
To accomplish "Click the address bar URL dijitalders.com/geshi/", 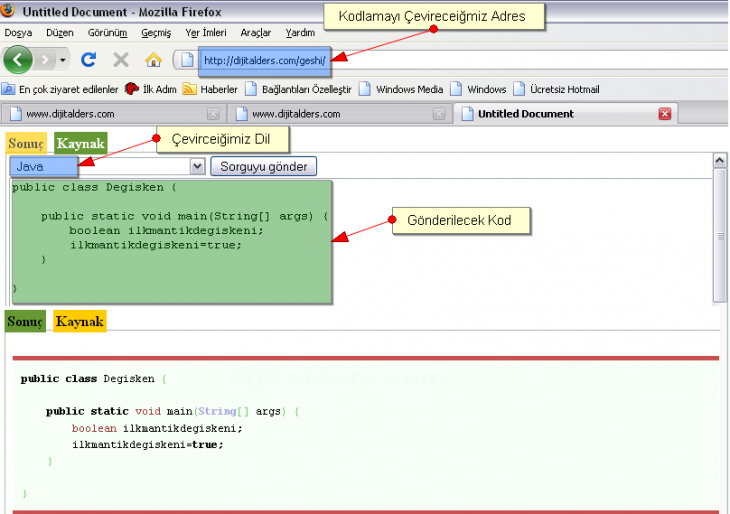I will (x=264, y=61).
